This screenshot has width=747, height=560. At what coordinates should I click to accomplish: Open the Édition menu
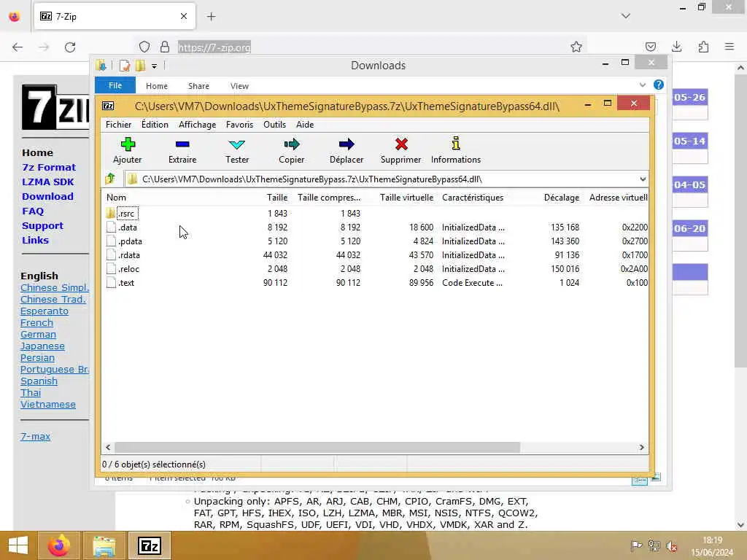[155, 125]
